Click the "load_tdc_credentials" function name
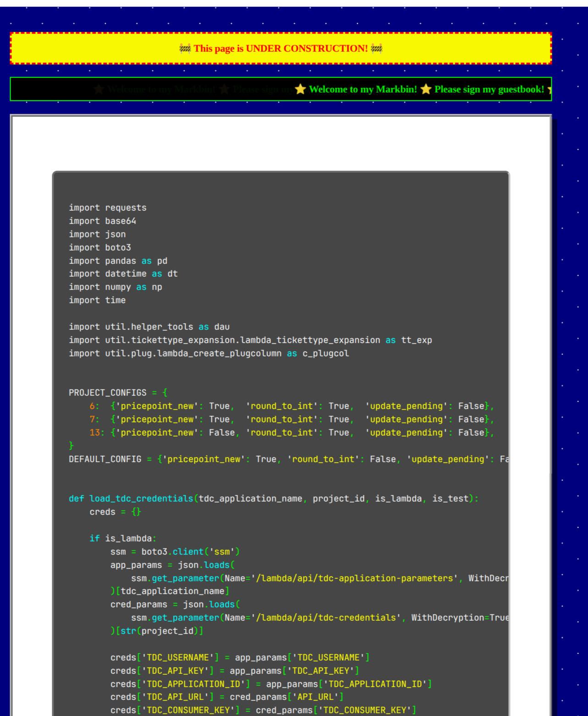588x716 pixels. pyautogui.click(x=142, y=498)
